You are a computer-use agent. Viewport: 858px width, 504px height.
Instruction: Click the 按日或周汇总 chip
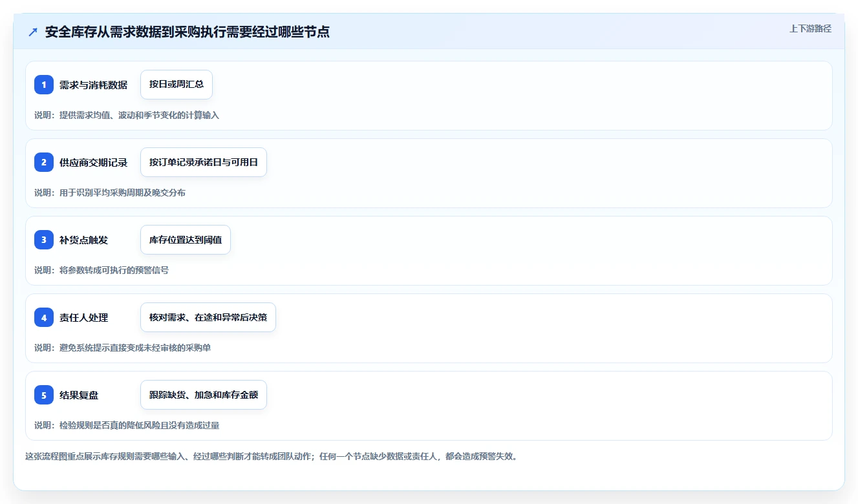[177, 85]
